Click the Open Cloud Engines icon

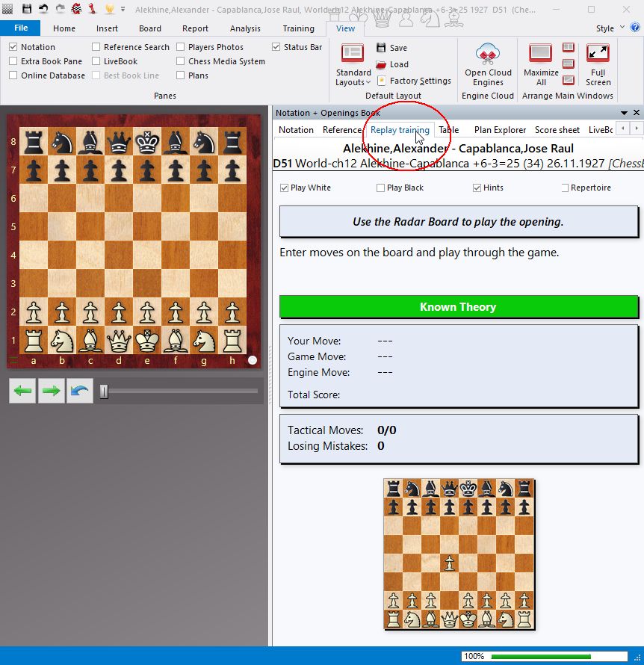click(x=488, y=55)
